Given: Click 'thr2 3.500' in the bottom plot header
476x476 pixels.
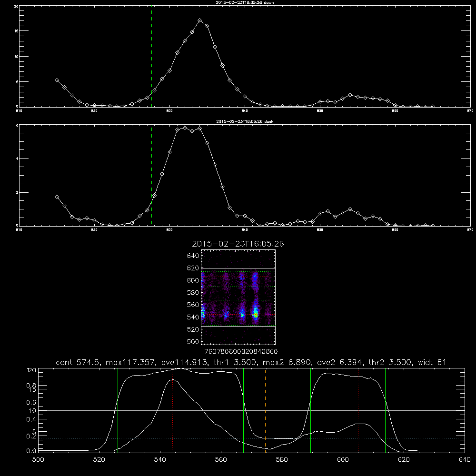Looking at the screenshot, I should point(390,362).
